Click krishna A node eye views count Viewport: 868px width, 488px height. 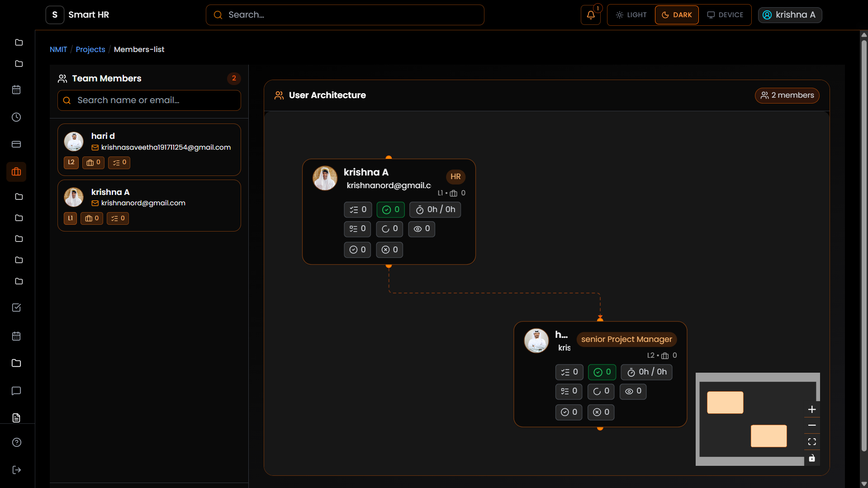(422, 229)
